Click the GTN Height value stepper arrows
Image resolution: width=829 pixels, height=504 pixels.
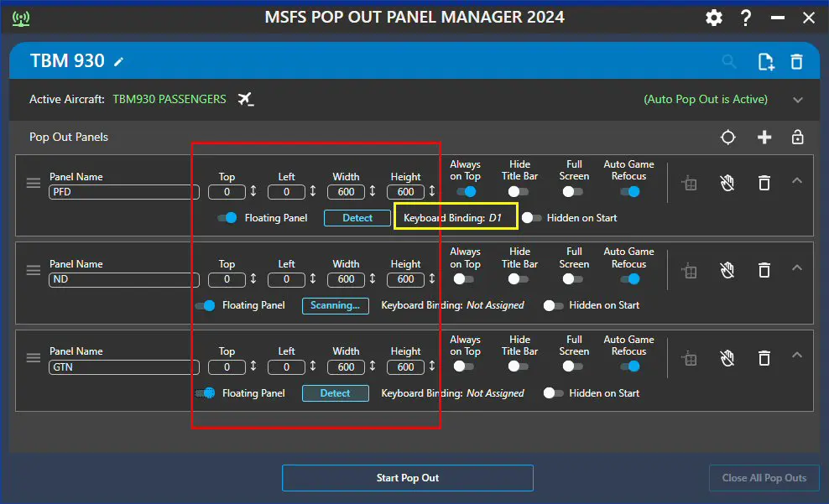(x=432, y=366)
